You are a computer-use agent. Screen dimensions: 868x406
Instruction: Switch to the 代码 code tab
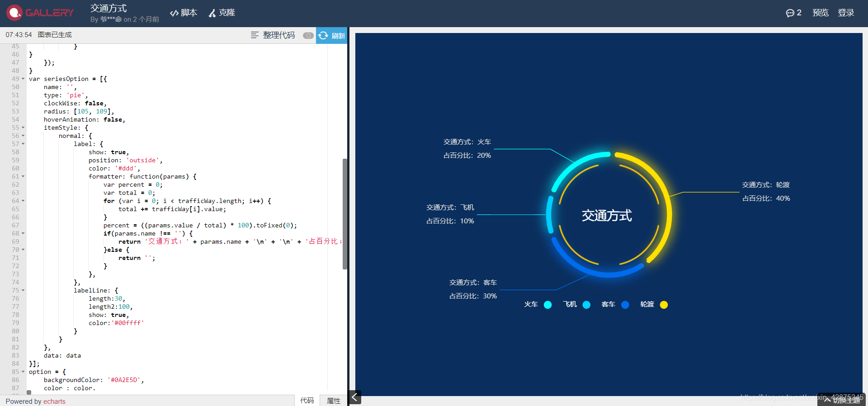(307, 401)
